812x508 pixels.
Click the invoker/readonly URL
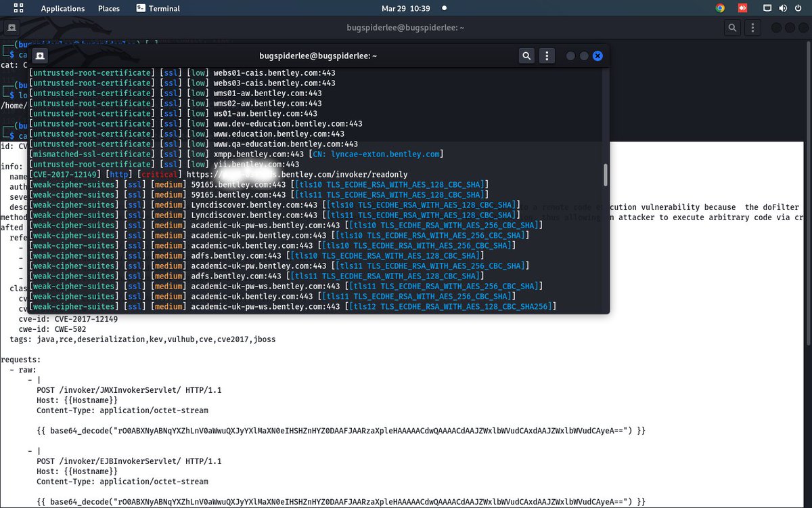tap(296, 174)
